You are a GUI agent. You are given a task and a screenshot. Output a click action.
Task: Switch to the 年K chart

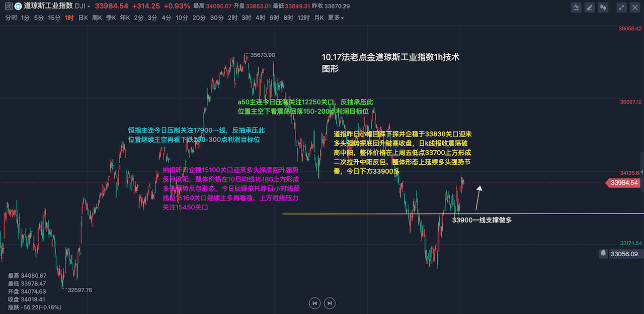[x=125, y=18]
